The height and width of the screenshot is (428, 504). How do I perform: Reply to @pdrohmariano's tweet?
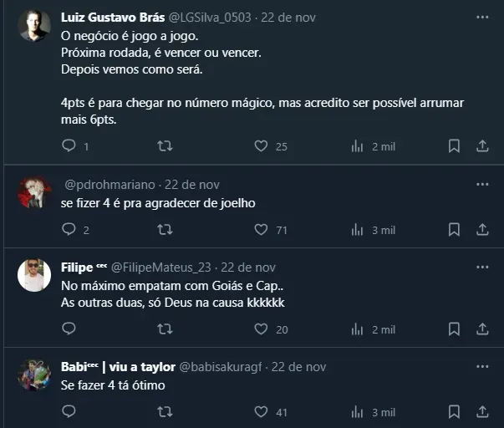pos(69,229)
